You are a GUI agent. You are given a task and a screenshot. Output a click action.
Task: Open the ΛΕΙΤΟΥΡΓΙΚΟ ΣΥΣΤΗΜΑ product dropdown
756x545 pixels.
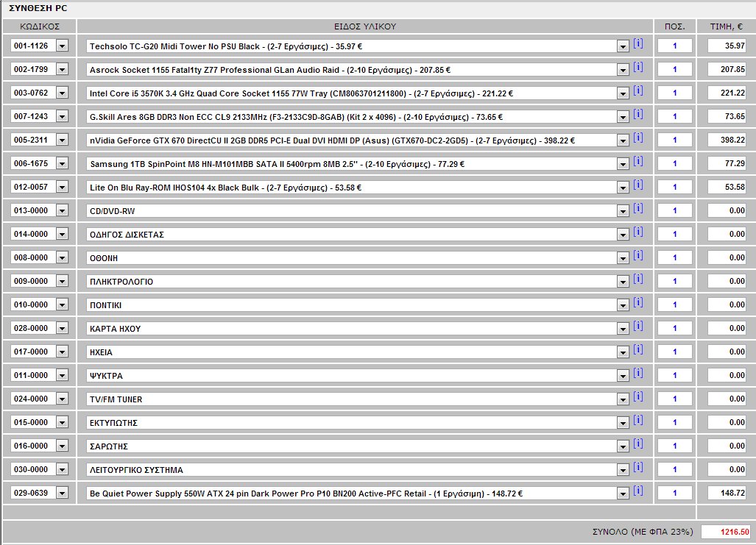point(623,470)
